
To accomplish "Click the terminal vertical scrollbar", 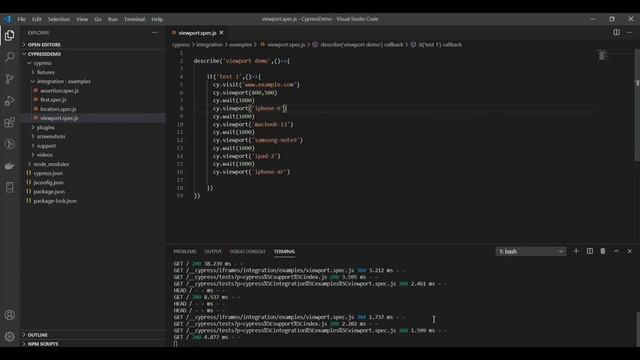I will coord(637,329).
